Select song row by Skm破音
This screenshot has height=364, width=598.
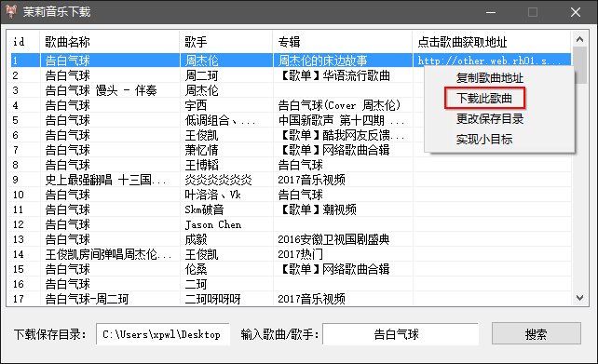pyautogui.click(x=291, y=209)
